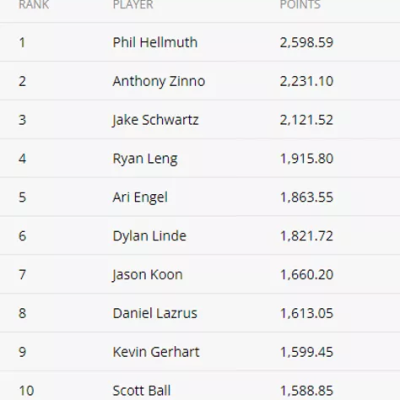400x400 pixels.
Task: Choose Daniel Lazrus in the rankings
Action: pos(155,313)
